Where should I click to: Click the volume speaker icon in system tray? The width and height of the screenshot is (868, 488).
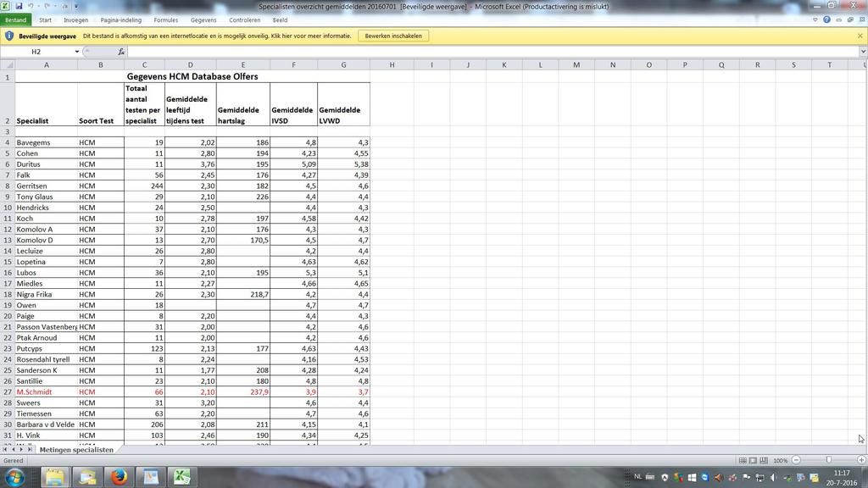pos(773,478)
